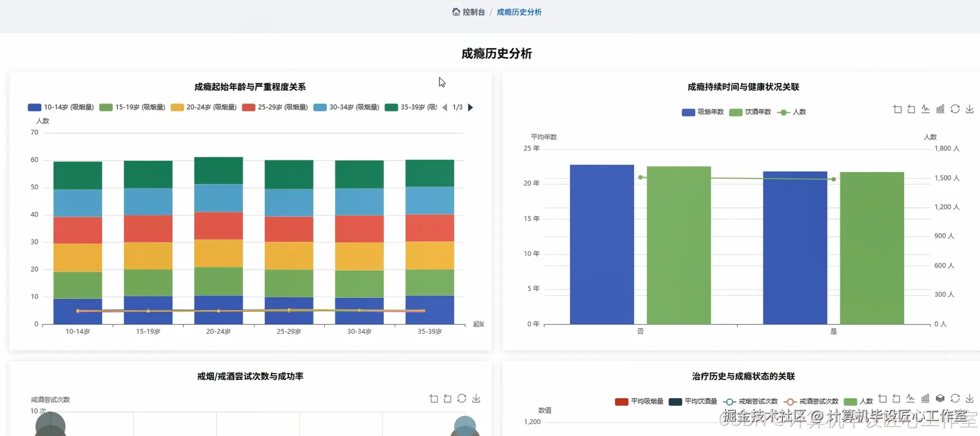Click x-axis label 20-24岁
This screenshot has height=436, width=980.
tap(219, 331)
